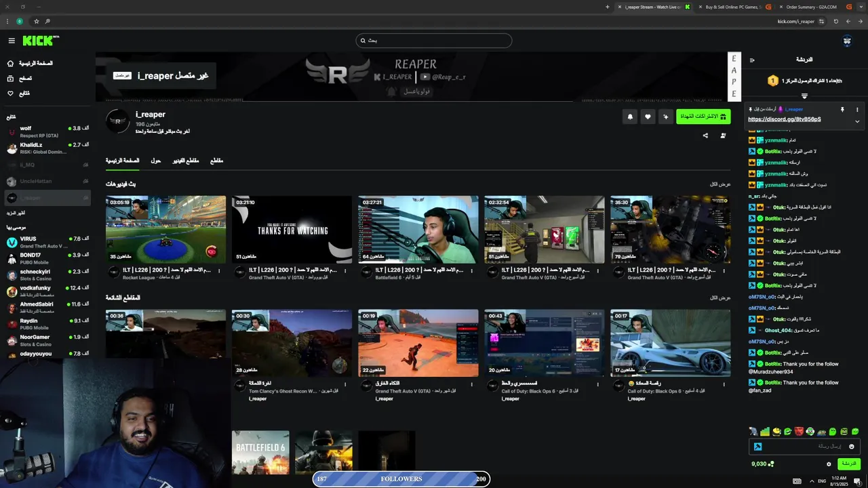Click the ENG language indicator in taskbar
This screenshot has height=488, width=868.
click(823, 481)
